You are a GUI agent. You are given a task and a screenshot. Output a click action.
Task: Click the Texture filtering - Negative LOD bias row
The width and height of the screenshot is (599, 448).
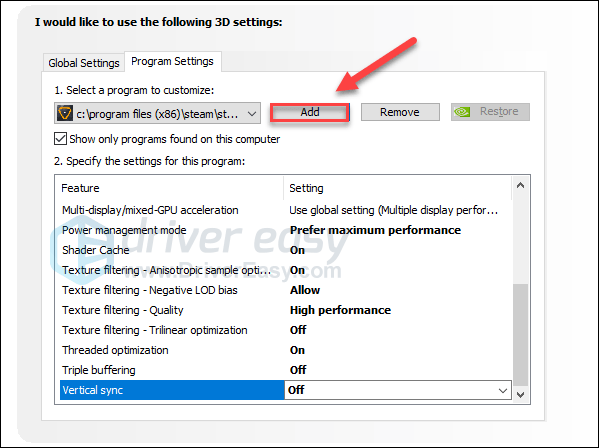[286, 290]
